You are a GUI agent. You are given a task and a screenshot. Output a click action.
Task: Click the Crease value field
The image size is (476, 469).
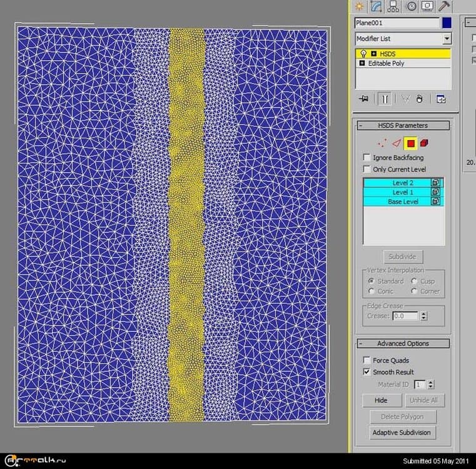point(405,316)
